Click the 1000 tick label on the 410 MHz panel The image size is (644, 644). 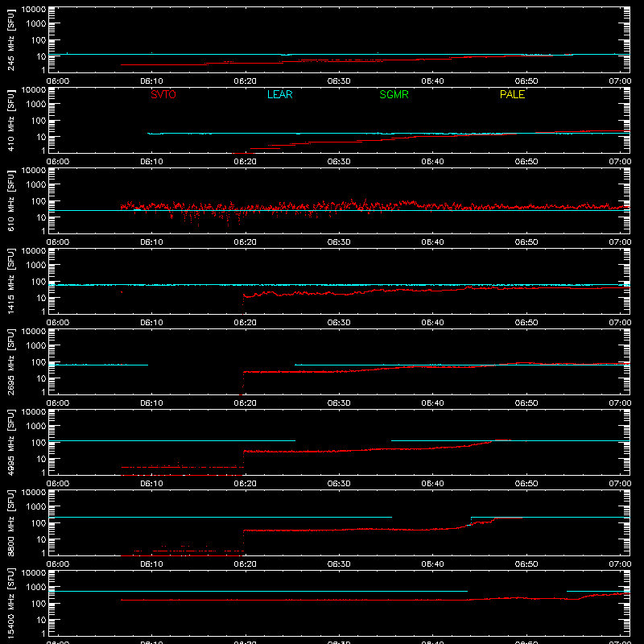pos(36,105)
